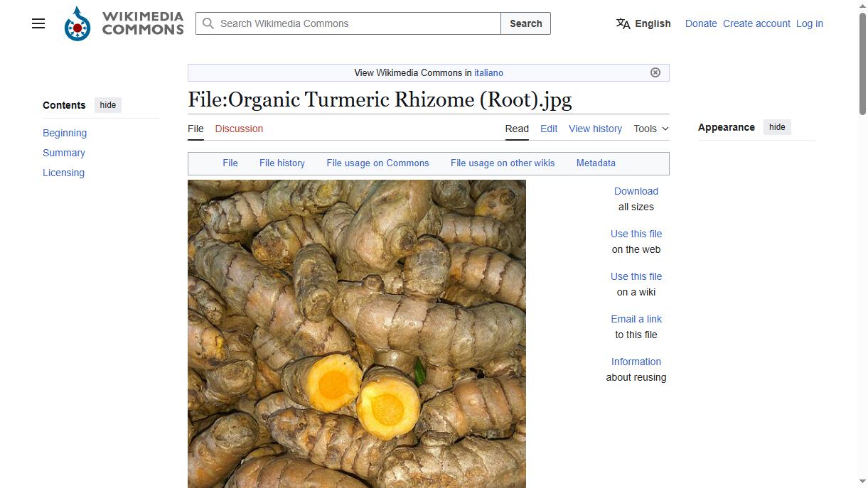Switch to the Discussion tab
The image size is (868, 488).
tap(239, 129)
